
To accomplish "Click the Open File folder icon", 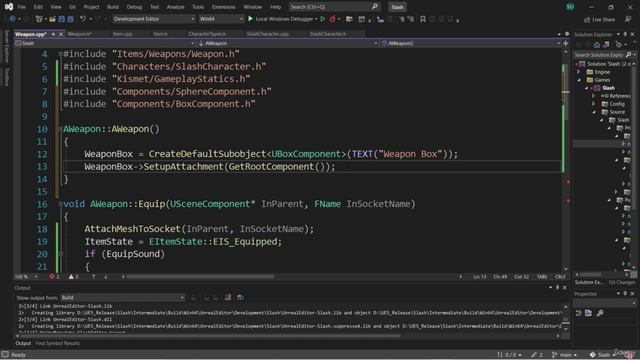I will [x=52, y=19].
